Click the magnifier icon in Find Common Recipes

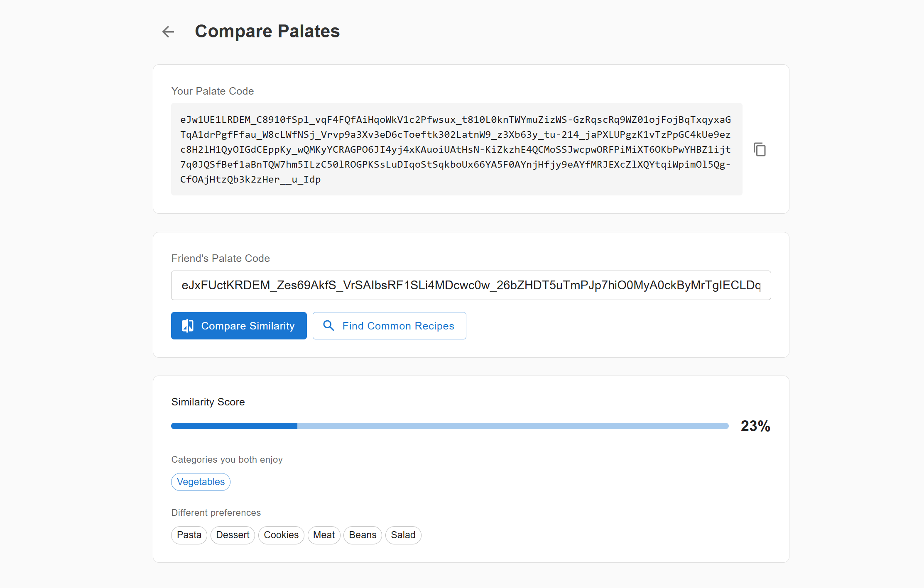point(328,326)
